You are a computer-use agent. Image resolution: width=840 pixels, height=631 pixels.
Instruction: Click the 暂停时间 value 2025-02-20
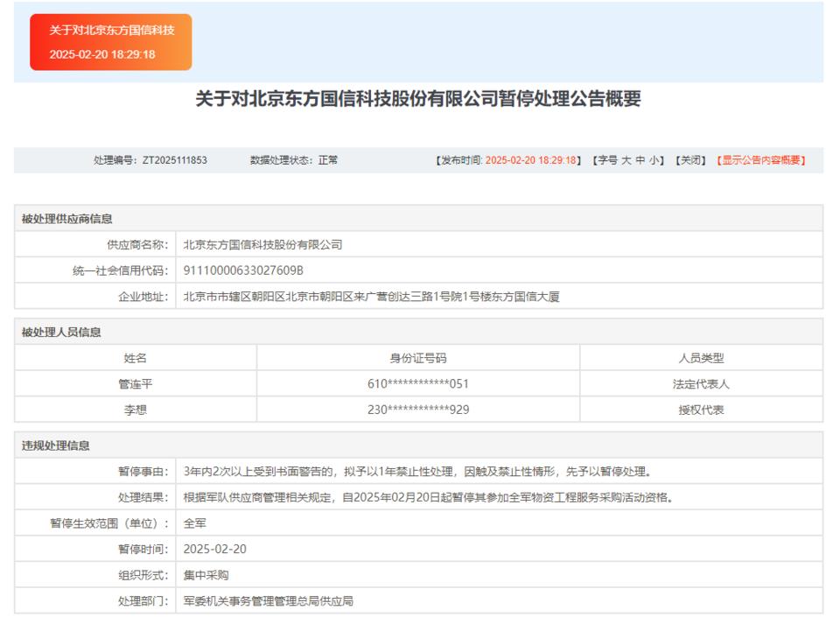(215, 549)
